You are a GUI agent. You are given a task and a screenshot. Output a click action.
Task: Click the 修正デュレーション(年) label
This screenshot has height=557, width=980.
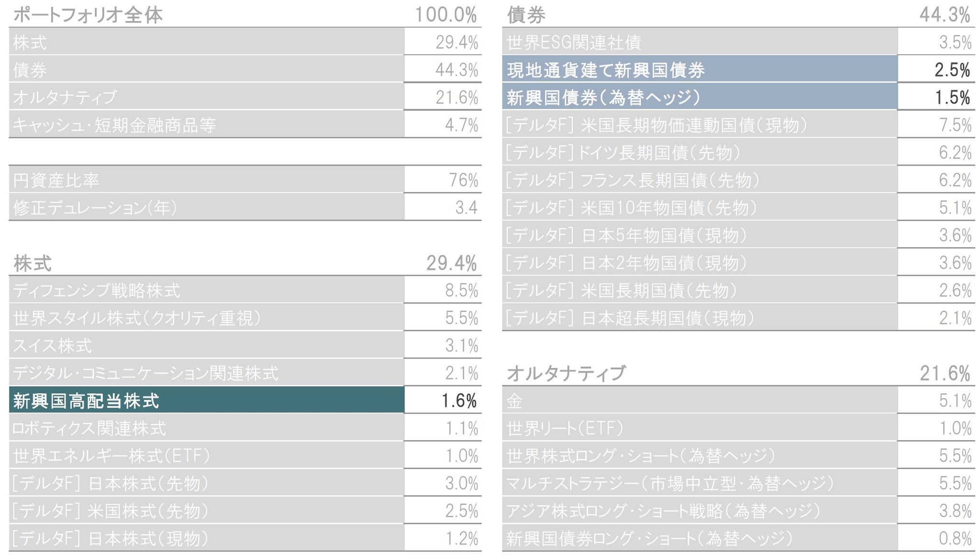95,208
